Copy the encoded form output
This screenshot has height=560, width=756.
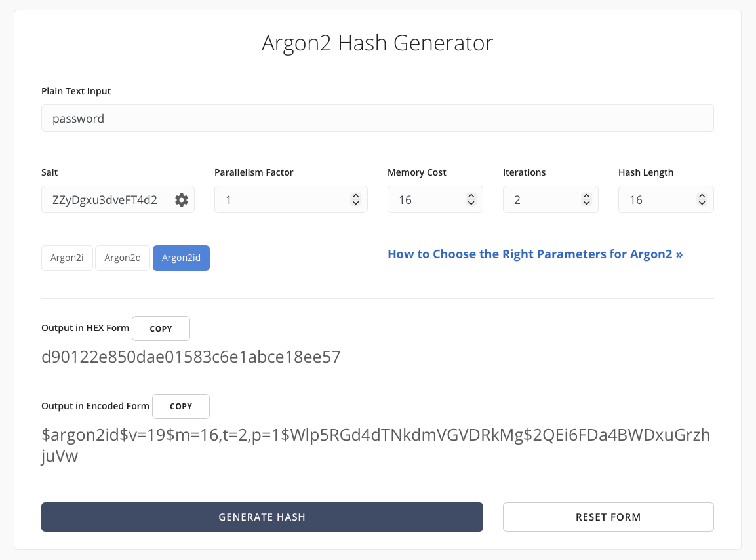pyautogui.click(x=180, y=407)
